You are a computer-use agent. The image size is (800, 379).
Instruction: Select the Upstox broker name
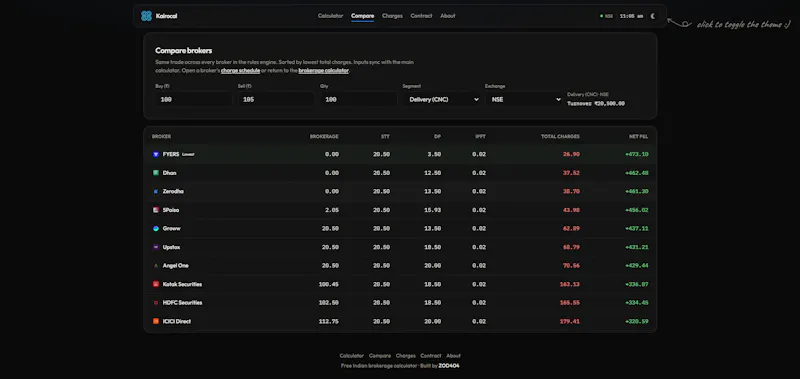click(x=171, y=247)
